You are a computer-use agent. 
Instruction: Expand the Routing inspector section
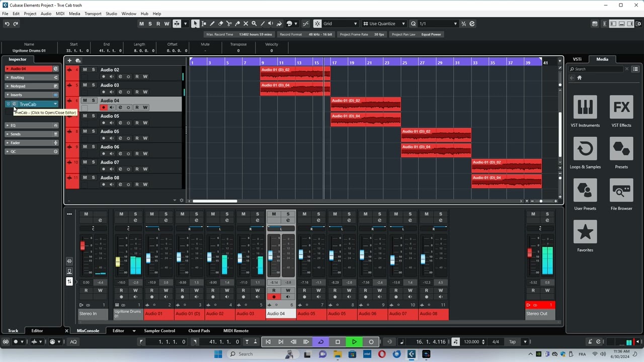(32, 77)
